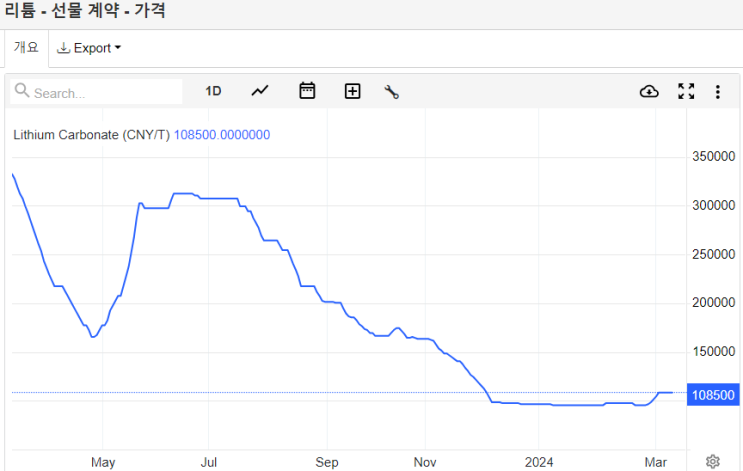This screenshot has width=743, height=471.
Task: Open the calendar date range picker
Action: pos(307,91)
